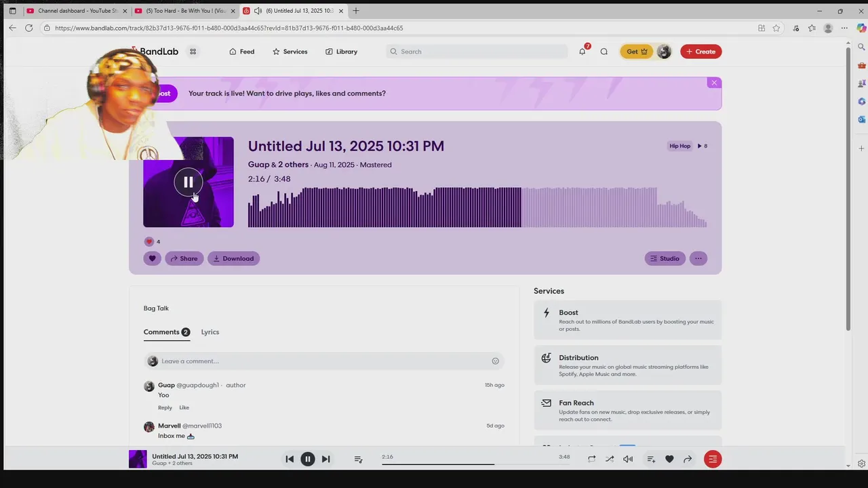The height and width of the screenshot is (488, 868).
Task: Like Guap's Yoo comment
Action: point(184,407)
